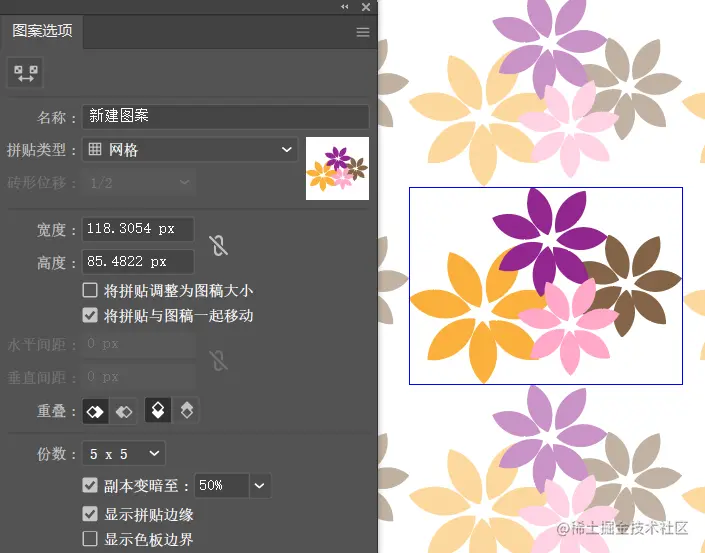
Task: Toggle width-height link constrain icon
Action: (219, 245)
